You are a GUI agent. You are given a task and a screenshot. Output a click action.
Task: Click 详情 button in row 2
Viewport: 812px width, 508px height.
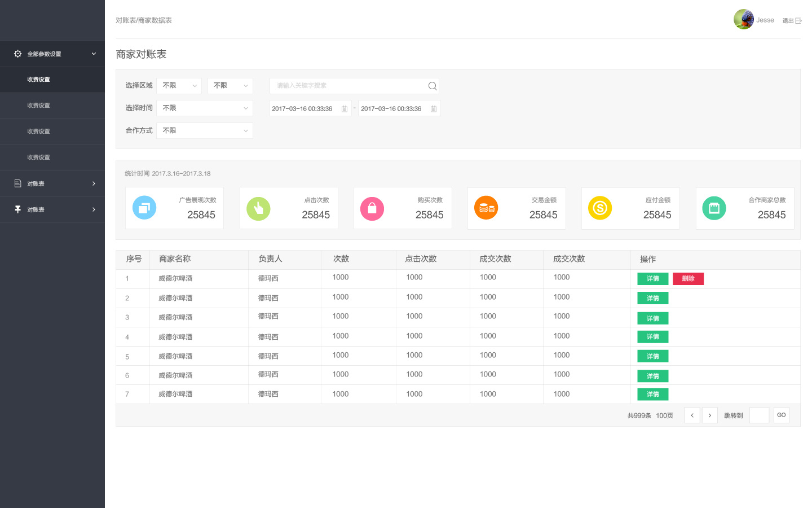(x=653, y=298)
